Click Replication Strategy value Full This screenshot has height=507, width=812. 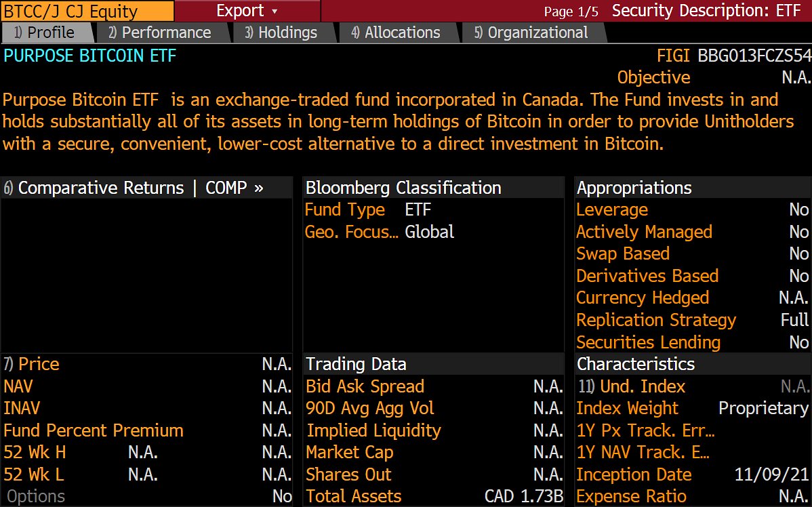[794, 320]
